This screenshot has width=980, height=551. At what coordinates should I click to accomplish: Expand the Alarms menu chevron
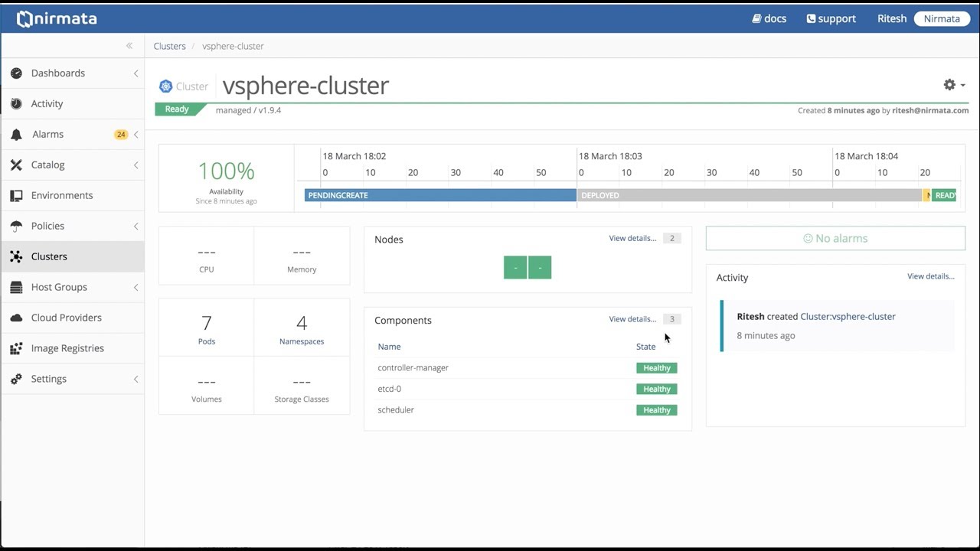coord(136,135)
